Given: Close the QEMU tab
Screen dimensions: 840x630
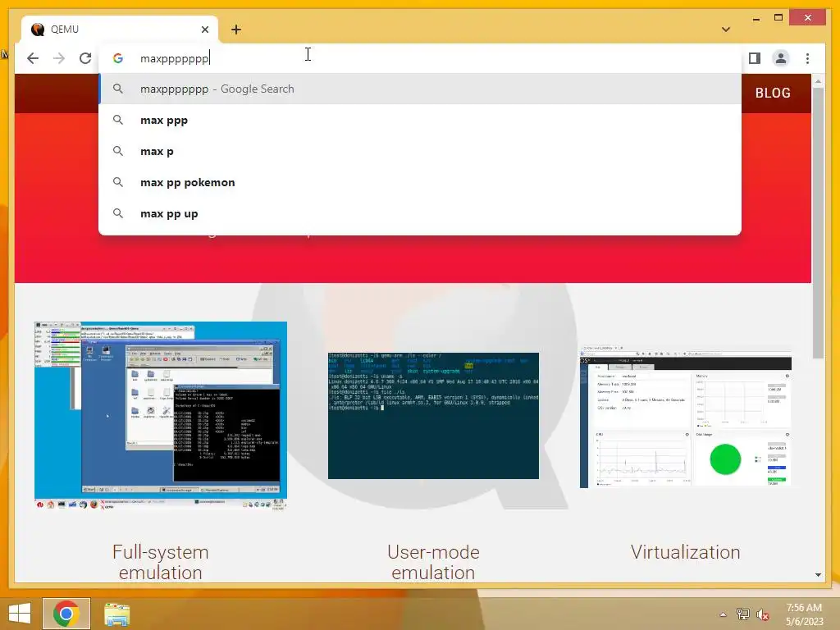Looking at the screenshot, I should pyautogui.click(x=204, y=30).
